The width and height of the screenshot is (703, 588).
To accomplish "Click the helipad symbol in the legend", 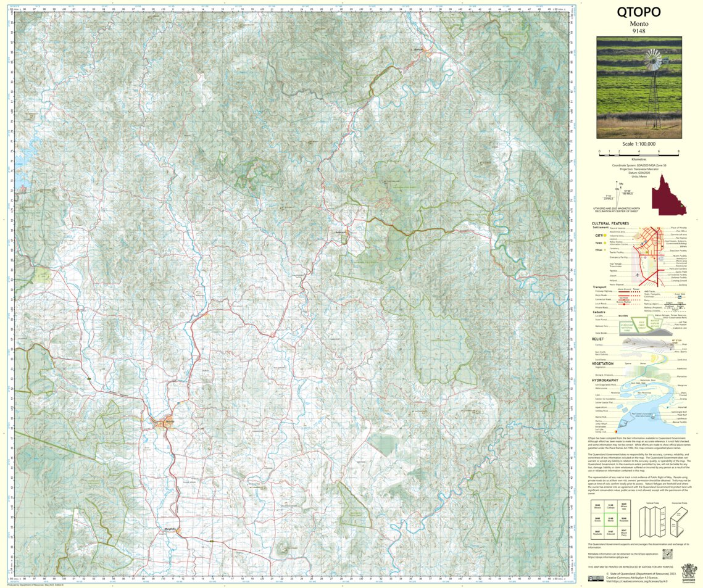I will [x=641, y=281].
